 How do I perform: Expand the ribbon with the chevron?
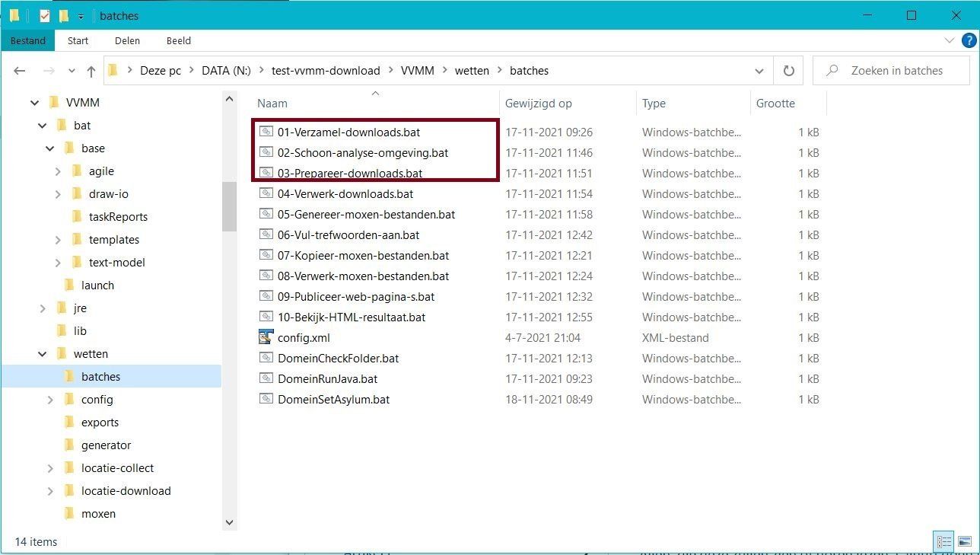coord(950,40)
